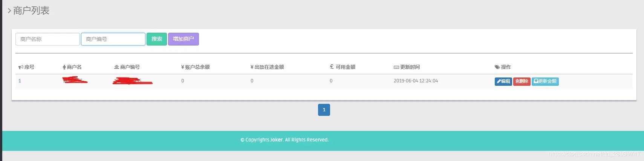Click the 更新时间 column header
The width and height of the screenshot is (644, 161).
(407, 67)
